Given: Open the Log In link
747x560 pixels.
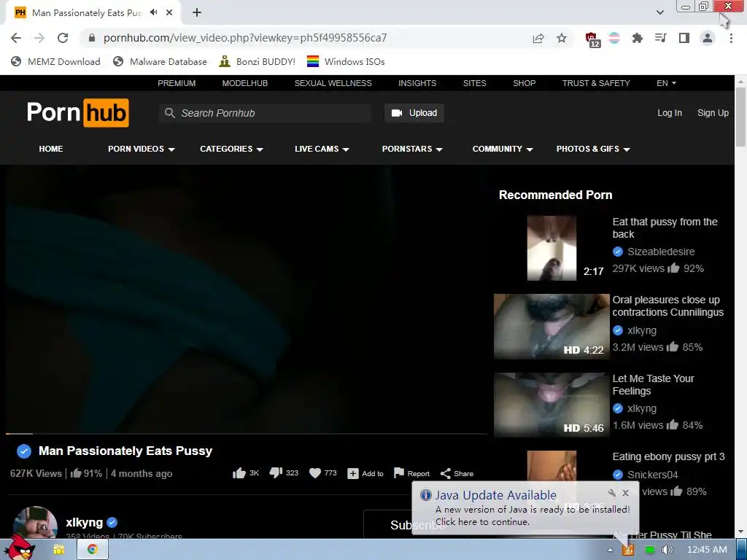Looking at the screenshot, I should (x=670, y=113).
